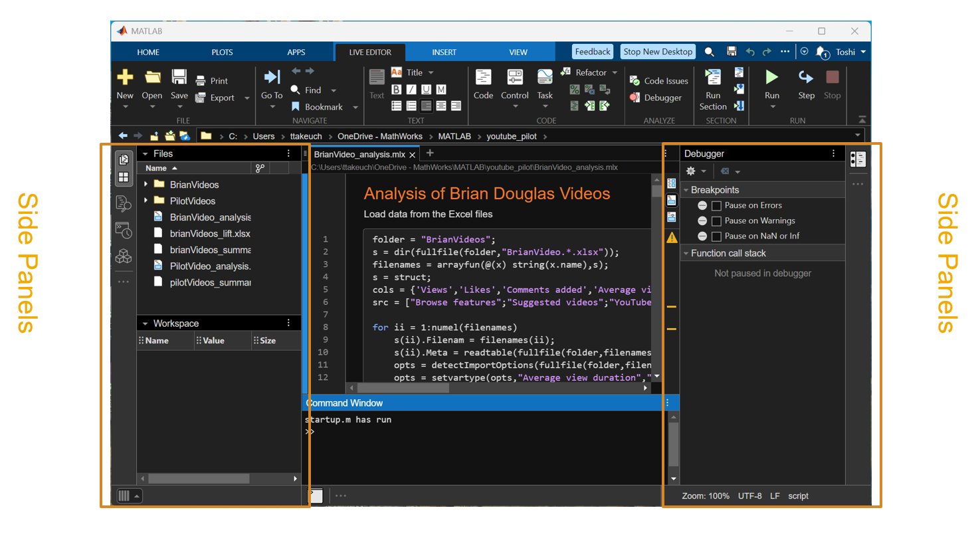Viewport: 980px width, 534px height.
Task: Enable the Pause on Errors checkbox
Action: click(x=716, y=206)
